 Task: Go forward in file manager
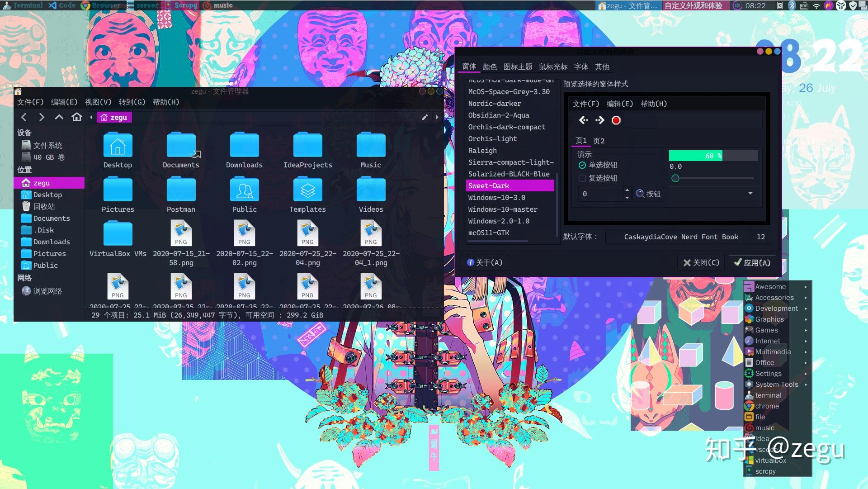[x=42, y=118]
